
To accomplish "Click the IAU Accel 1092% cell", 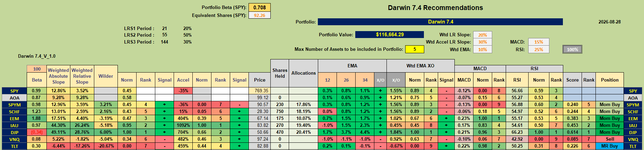I will point(183,125).
